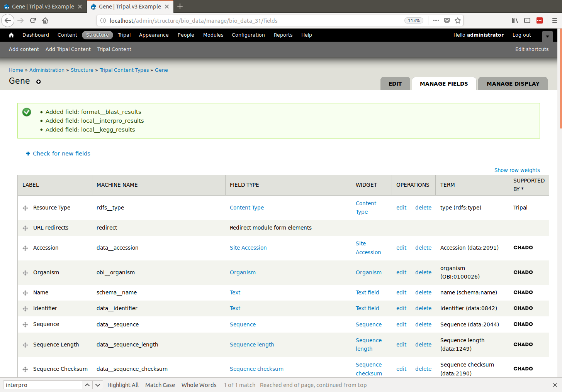Click Check for new fields link

pos(61,154)
